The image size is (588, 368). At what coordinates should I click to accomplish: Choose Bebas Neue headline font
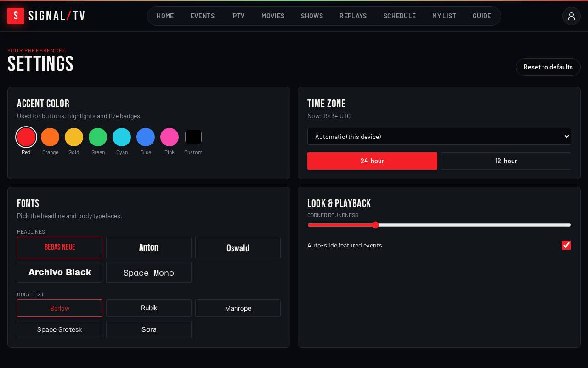pos(60,247)
